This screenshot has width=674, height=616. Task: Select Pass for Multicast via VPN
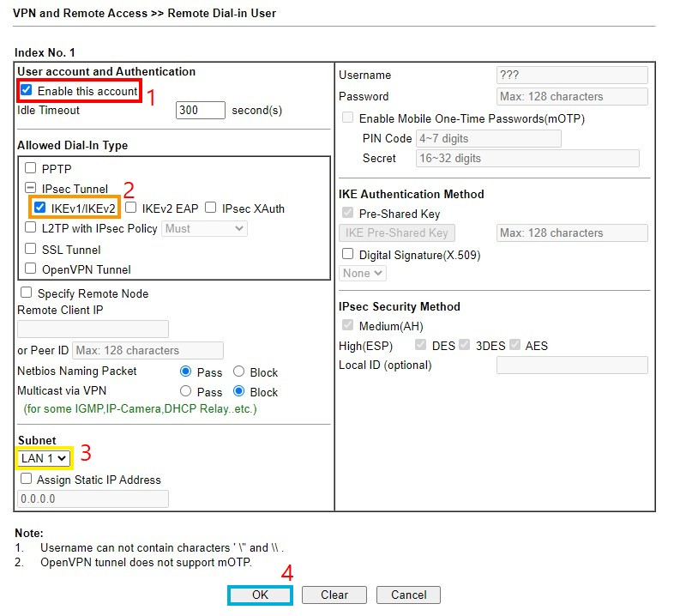tap(186, 391)
